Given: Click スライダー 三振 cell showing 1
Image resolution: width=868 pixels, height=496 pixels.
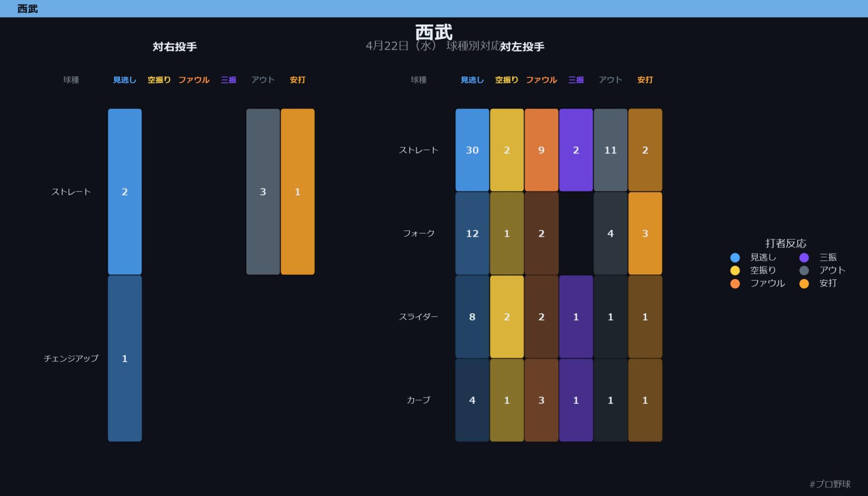Looking at the screenshot, I should coord(576,317).
